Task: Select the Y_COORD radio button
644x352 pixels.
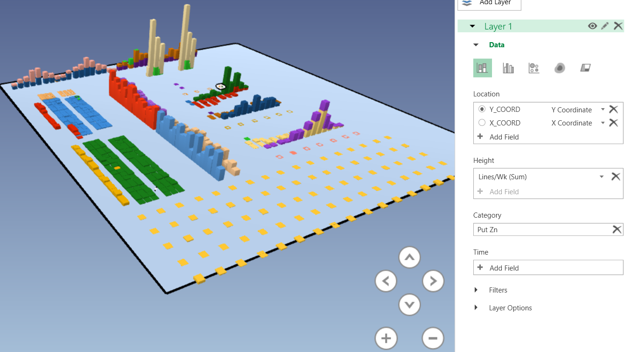Action: pyautogui.click(x=482, y=109)
